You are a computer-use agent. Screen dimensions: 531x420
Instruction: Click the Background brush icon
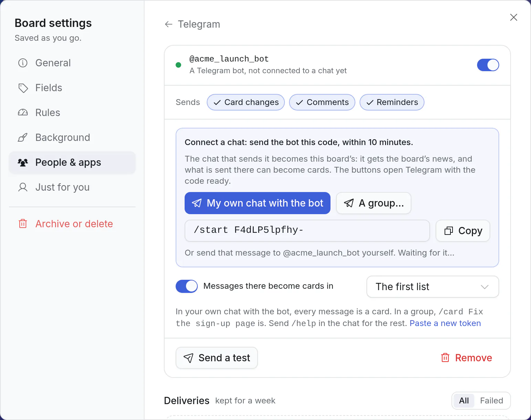[x=23, y=137]
